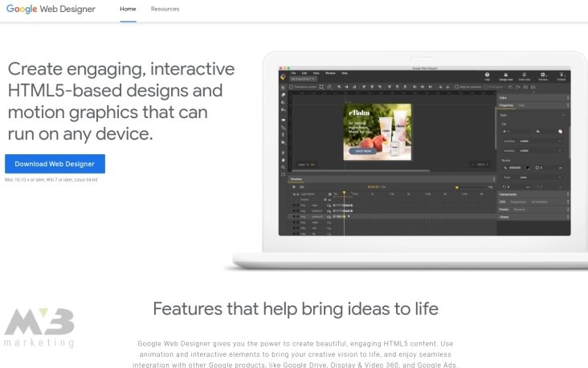The image size is (588, 368).
Task: Click the eBalm ad on the stage
Action: [x=378, y=132]
